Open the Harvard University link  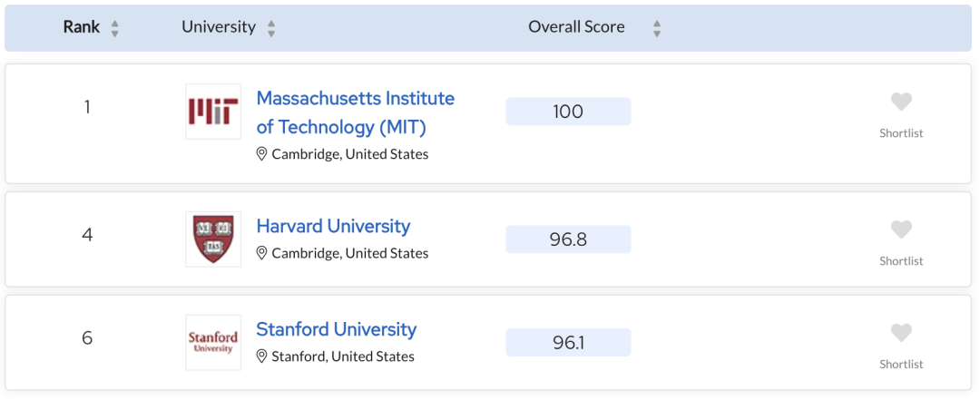pyautogui.click(x=333, y=226)
